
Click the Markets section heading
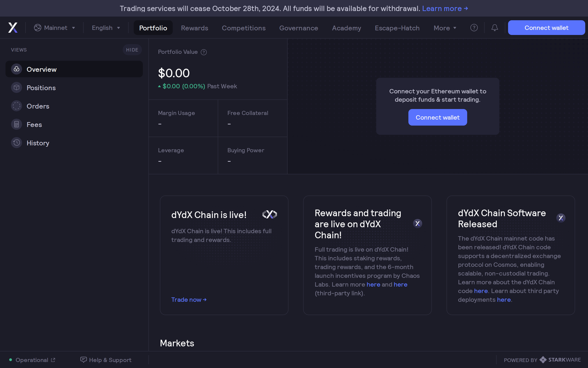click(177, 343)
